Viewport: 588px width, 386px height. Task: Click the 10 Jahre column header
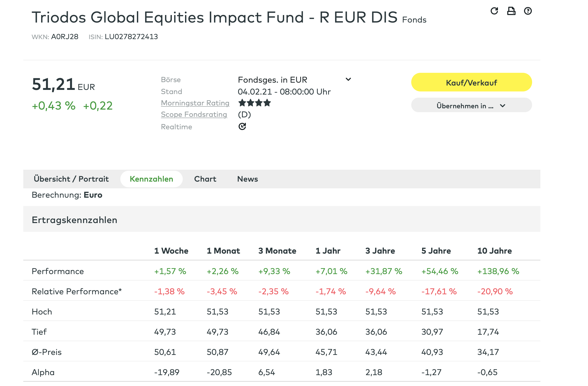pyautogui.click(x=494, y=251)
